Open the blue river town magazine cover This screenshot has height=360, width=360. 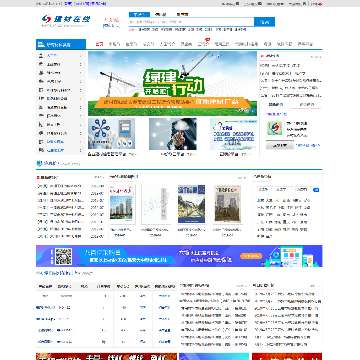point(191,204)
